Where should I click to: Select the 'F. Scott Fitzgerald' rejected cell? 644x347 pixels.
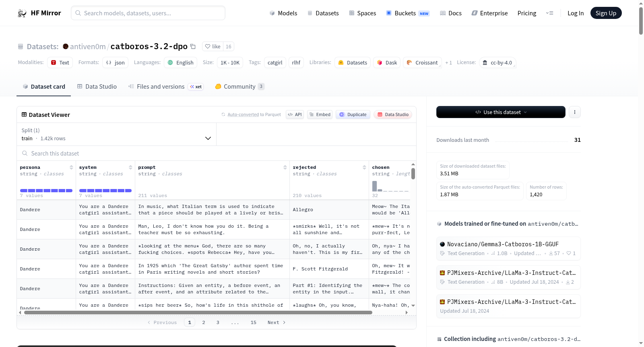coord(329,269)
